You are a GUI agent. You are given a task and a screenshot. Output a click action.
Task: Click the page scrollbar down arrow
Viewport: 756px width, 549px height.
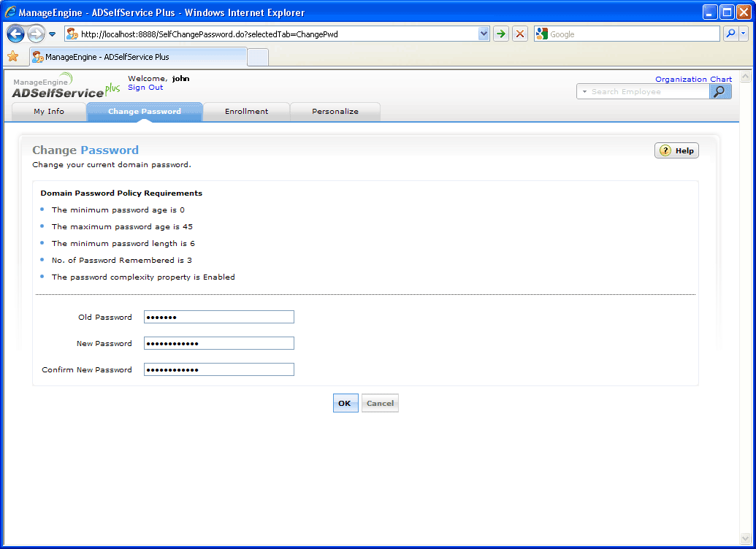coord(745,538)
